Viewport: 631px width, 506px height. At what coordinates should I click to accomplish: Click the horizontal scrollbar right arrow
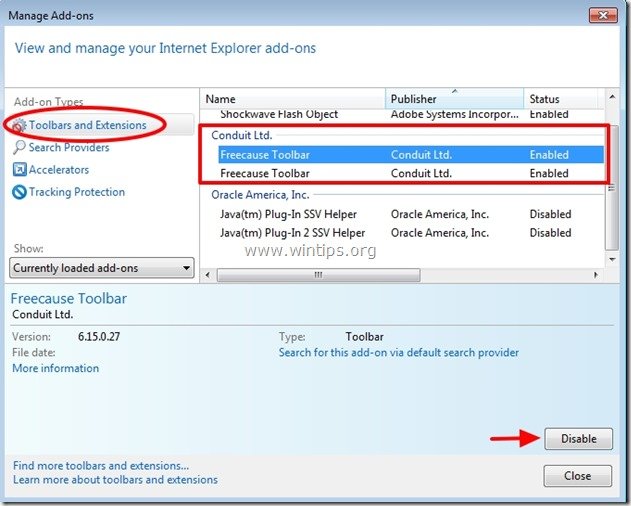coord(596,275)
